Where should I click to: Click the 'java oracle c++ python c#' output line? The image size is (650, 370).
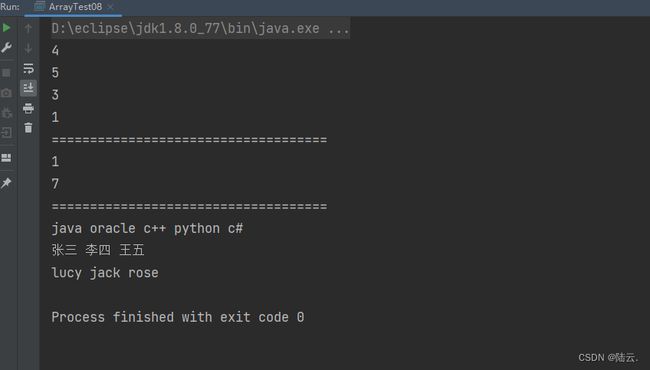(x=147, y=229)
